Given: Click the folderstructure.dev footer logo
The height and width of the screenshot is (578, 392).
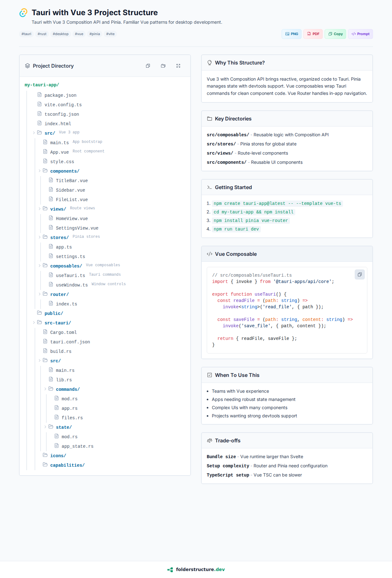Looking at the screenshot, I should point(170,569).
